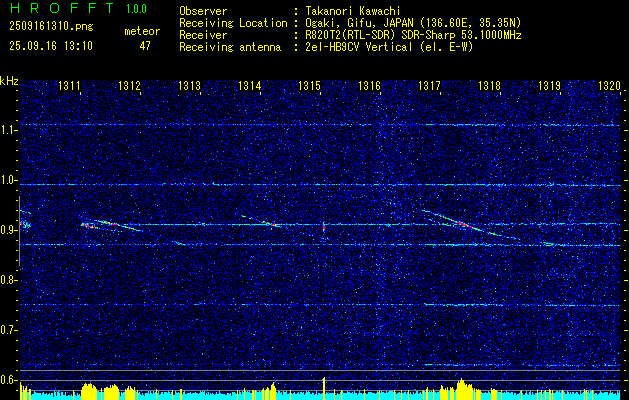The width and height of the screenshot is (629, 400).
Task: Click the HROFFT title text
Action: [x=62, y=8]
